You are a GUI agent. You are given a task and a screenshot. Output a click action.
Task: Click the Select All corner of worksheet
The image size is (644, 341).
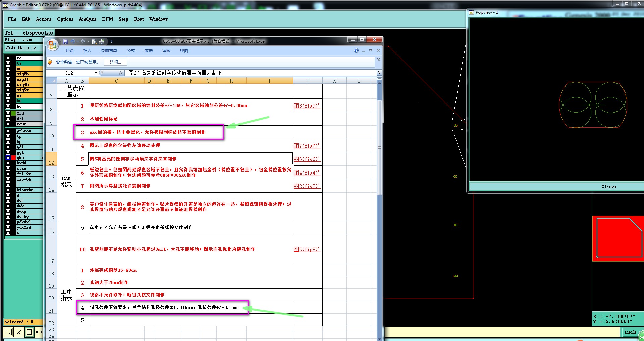coord(51,81)
